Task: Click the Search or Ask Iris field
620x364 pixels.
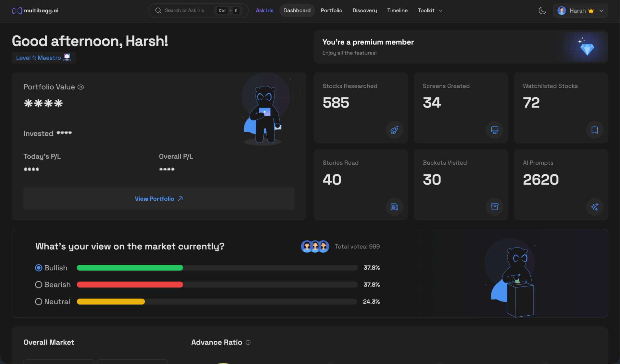Action: 184,11
